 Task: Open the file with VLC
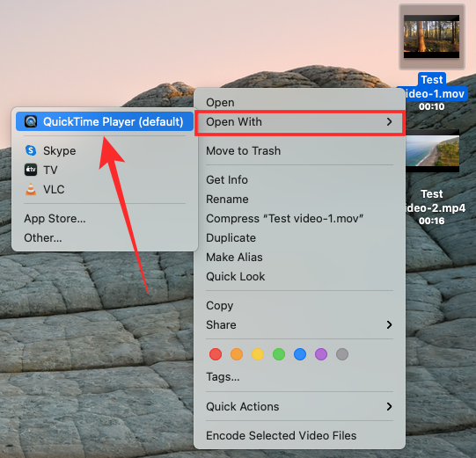pos(105,190)
